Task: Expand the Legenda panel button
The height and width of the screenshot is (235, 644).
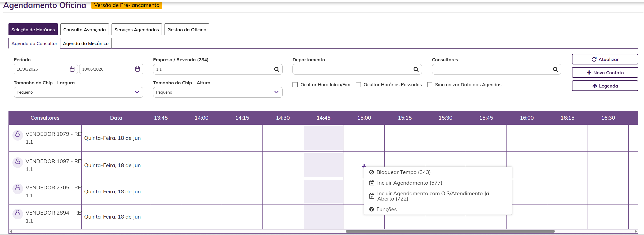Action: click(605, 86)
